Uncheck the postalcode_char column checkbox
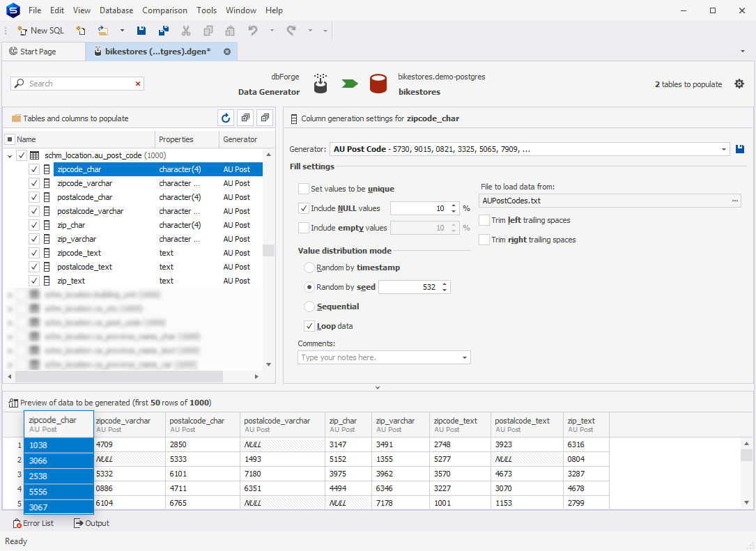The image size is (756, 551). click(33, 197)
